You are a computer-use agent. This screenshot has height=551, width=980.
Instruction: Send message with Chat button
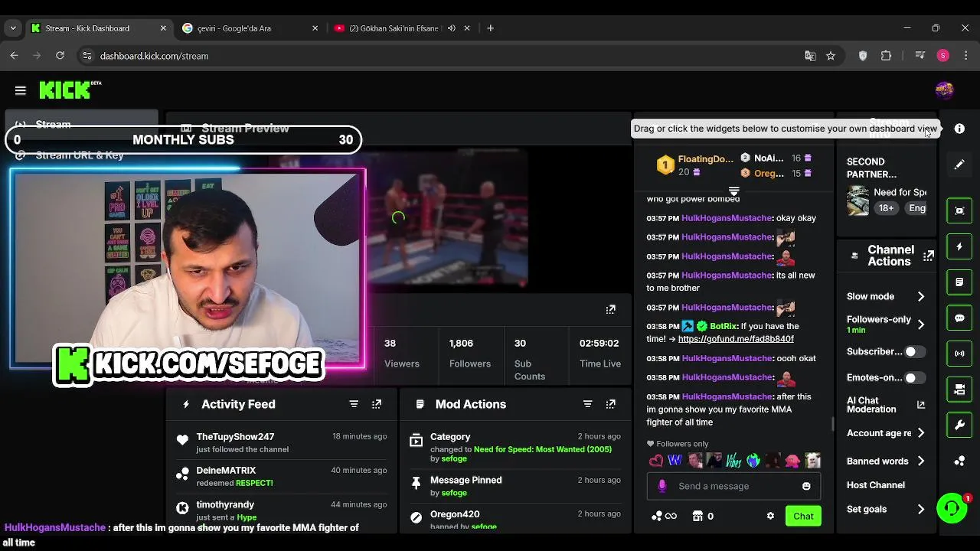point(803,516)
